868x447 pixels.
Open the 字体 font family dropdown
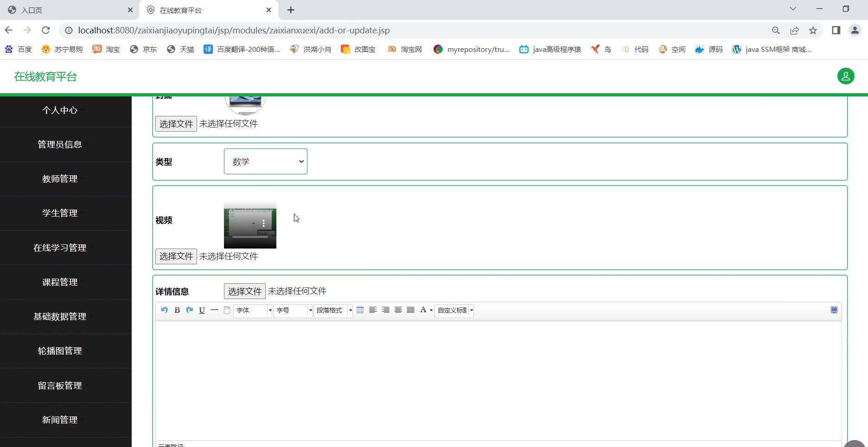tap(253, 310)
